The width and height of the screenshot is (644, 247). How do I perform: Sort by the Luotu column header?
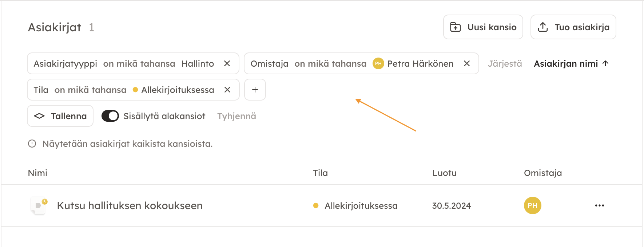(444, 173)
